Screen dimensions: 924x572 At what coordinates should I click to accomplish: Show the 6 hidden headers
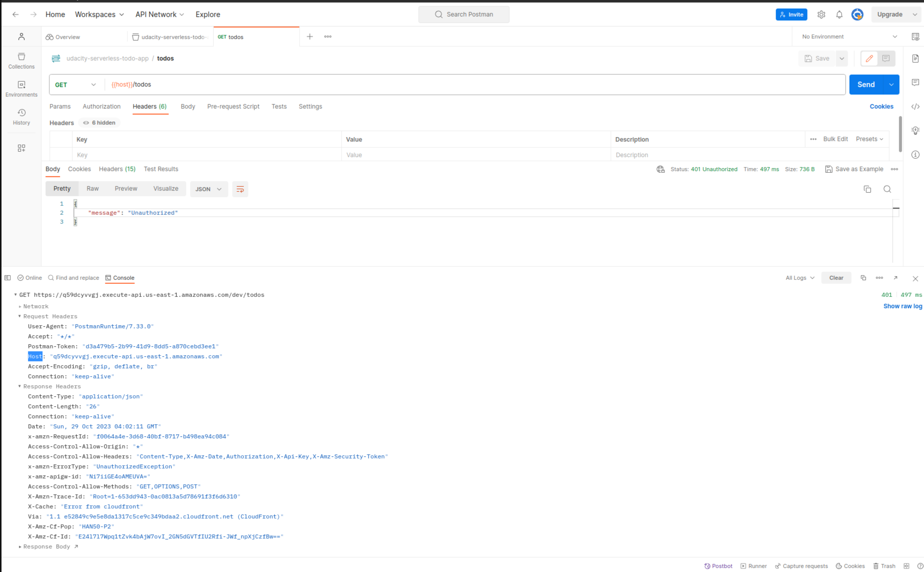(100, 123)
